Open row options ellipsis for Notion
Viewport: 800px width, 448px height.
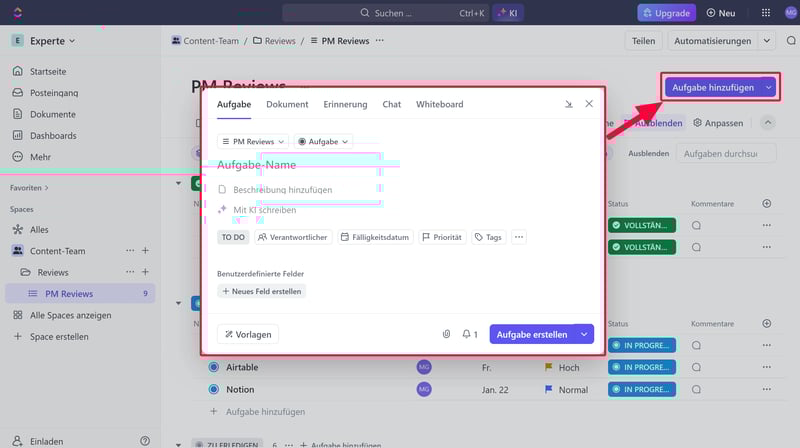(767, 389)
